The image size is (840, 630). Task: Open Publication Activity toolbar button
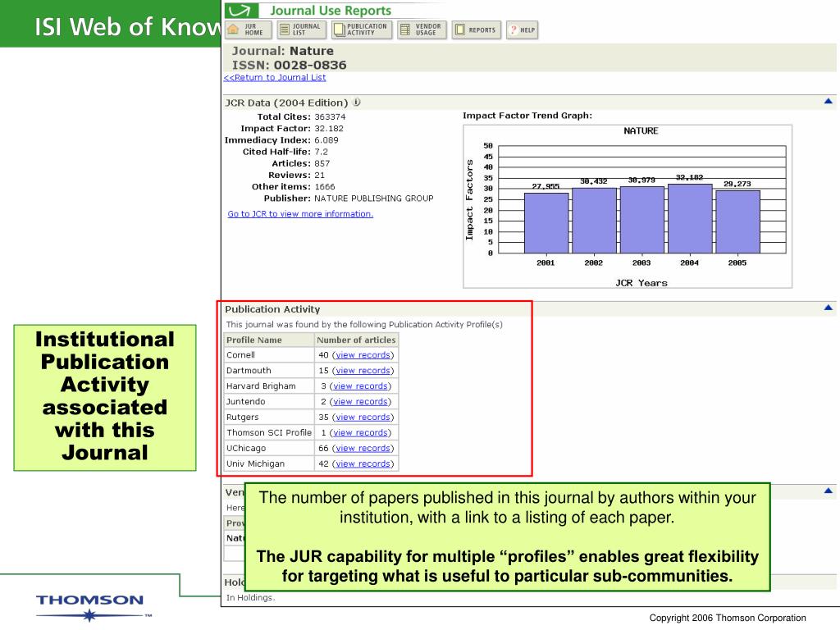362,30
